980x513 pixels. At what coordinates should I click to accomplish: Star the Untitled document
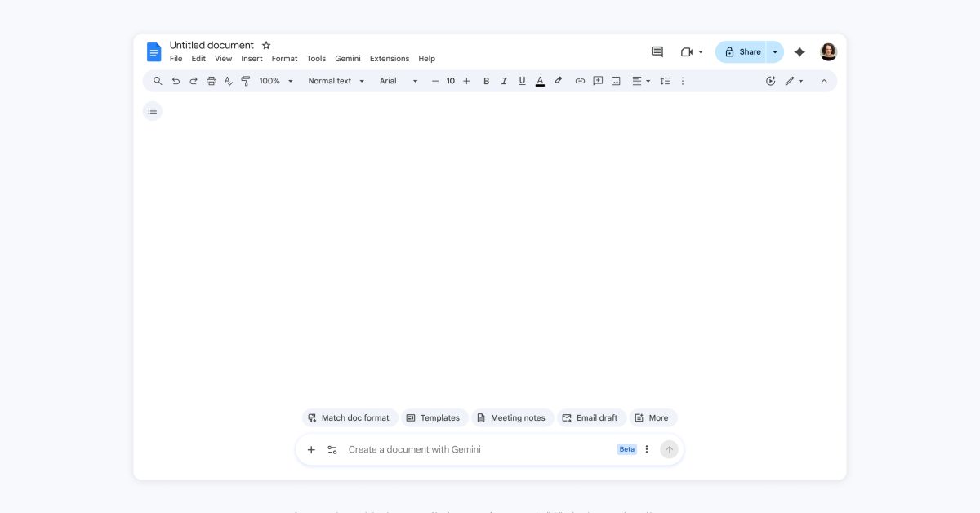click(x=266, y=46)
